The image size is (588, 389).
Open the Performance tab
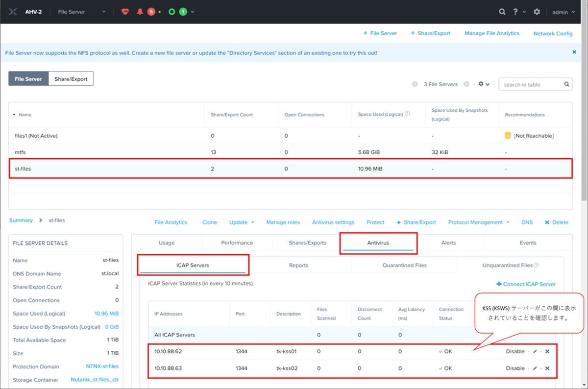237,243
